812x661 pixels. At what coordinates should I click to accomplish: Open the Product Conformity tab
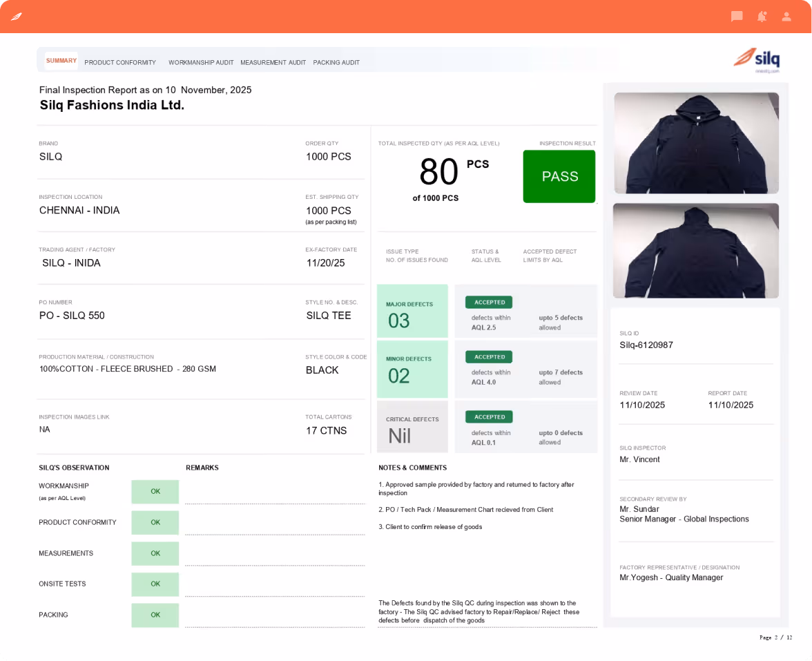point(120,62)
